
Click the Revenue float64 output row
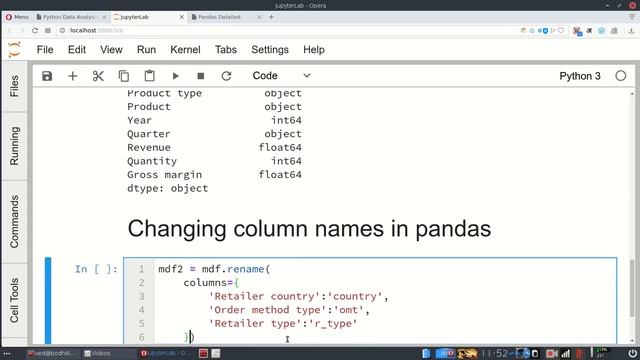[x=214, y=147]
